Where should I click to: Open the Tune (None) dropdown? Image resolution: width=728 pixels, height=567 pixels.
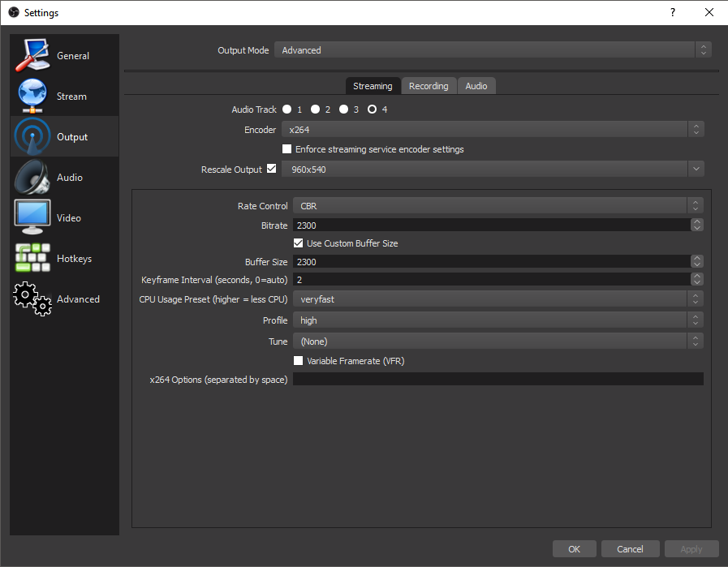[498, 341]
